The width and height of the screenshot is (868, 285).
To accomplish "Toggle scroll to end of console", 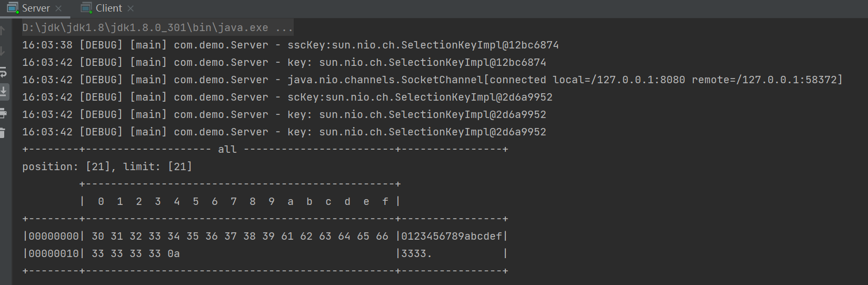I will (x=3, y=92).
